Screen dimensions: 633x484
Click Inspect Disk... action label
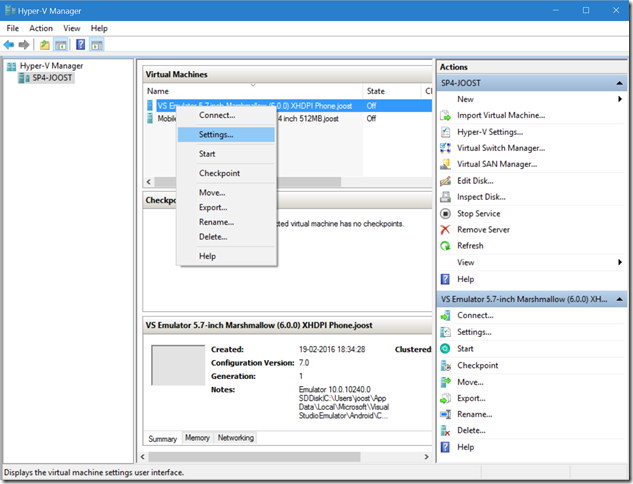481,197
